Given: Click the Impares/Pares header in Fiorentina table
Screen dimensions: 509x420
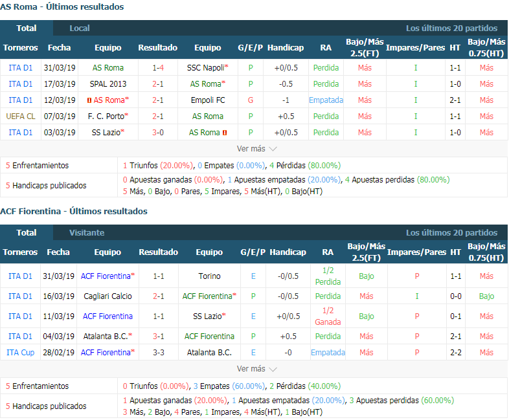Looking at the screenshot, I should point(417,252).
